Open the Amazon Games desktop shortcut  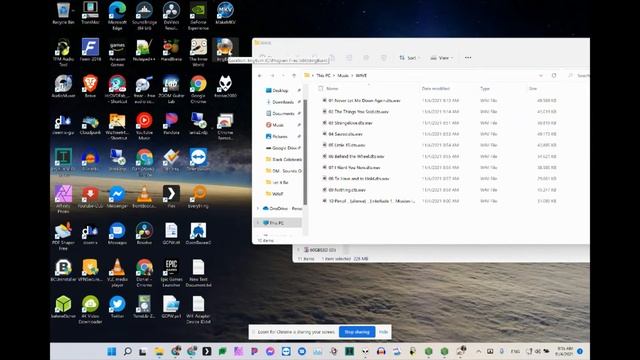[117, 53]
